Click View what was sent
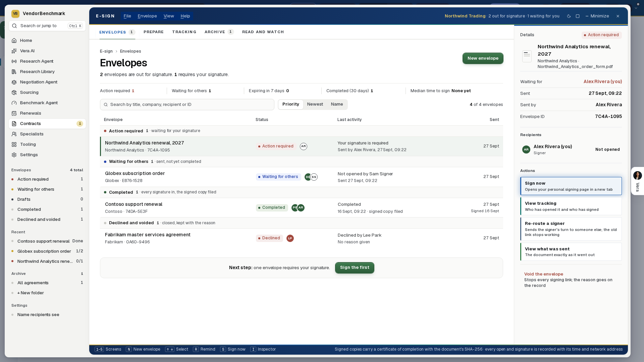 tap(571, 252)
